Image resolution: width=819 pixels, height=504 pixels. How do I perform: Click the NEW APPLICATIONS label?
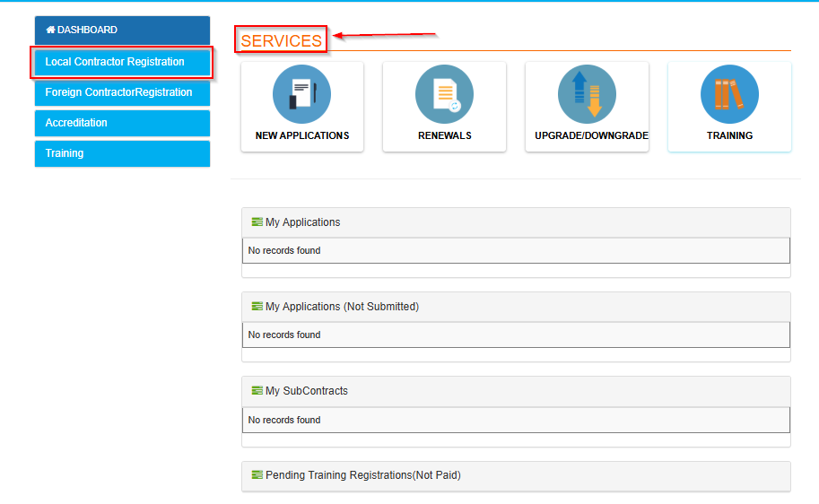[302, 135]
